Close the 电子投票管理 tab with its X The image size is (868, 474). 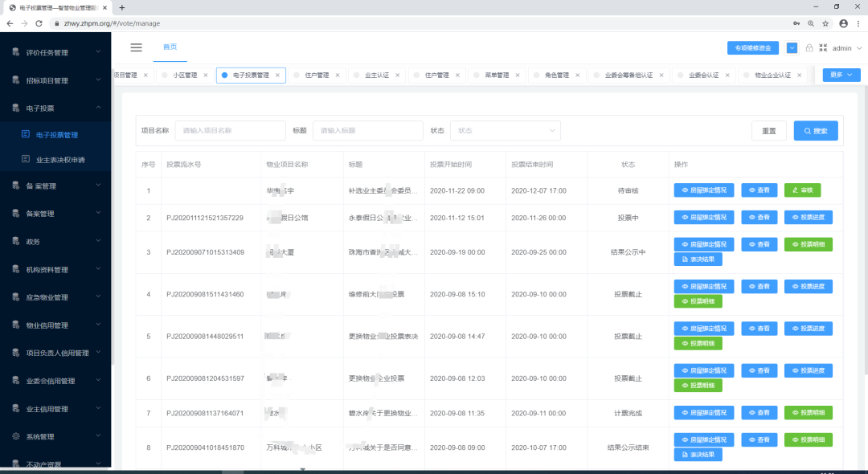(278, 76)
